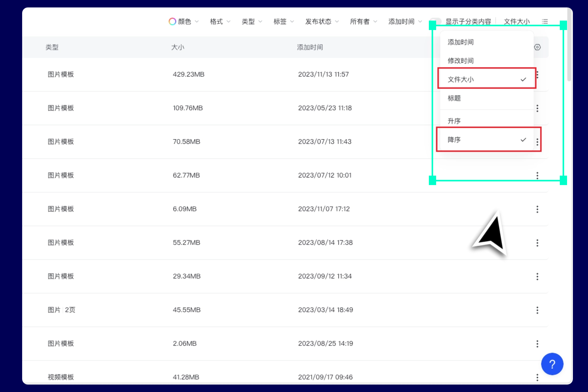
Task: Sort by 添加时间 in the menu
Action: coord(486,42)
